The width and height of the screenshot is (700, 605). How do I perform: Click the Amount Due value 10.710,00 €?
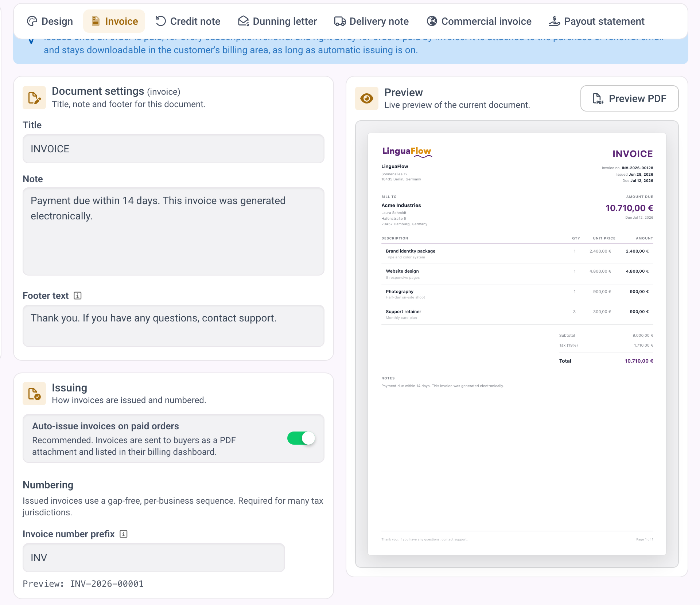pyautogui.click(x=629, y=208)
